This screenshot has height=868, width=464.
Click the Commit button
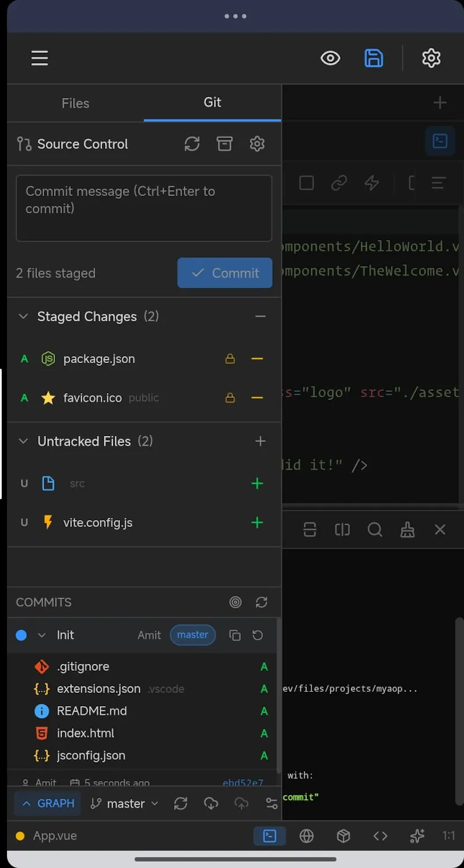(224, 273)
